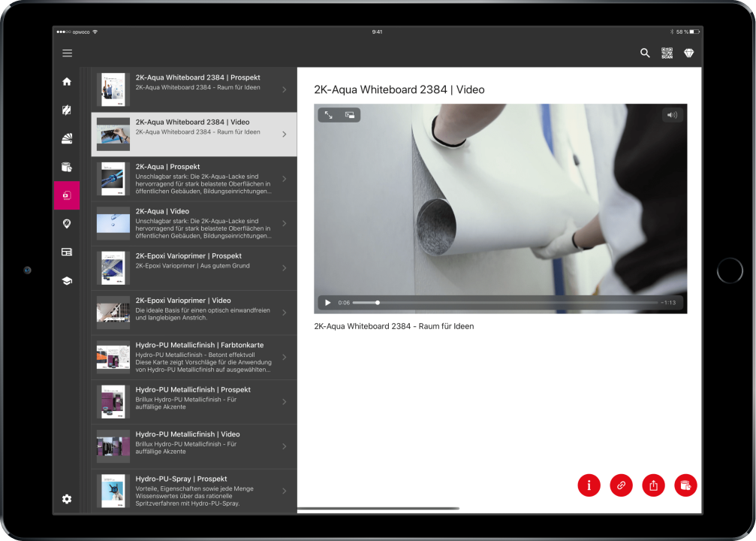Open the Hydro-PU Metallicfinish Farbtonkarte thumbnail
756x541 pixels.
(113, 357)
